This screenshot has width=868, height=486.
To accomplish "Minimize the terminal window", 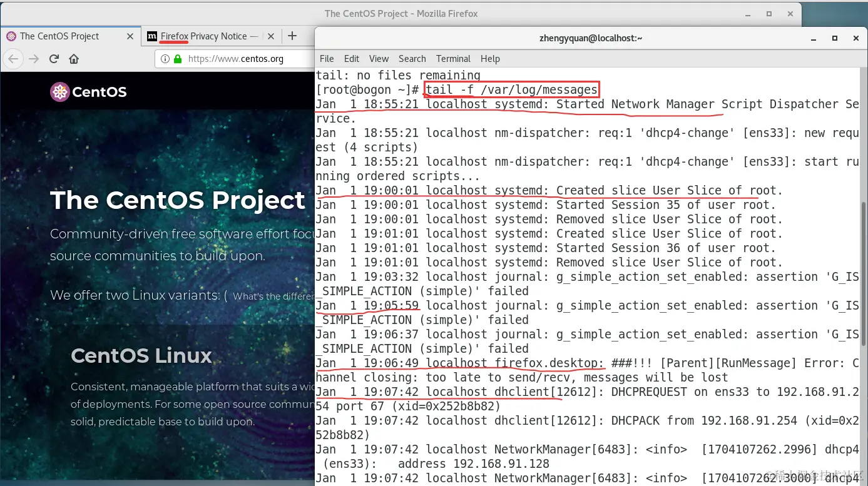I will pyautogui.click(x=812, y=38).
